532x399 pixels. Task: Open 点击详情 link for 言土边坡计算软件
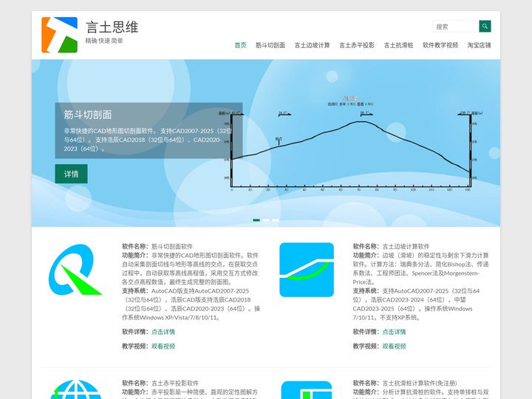tap(394, 332)
